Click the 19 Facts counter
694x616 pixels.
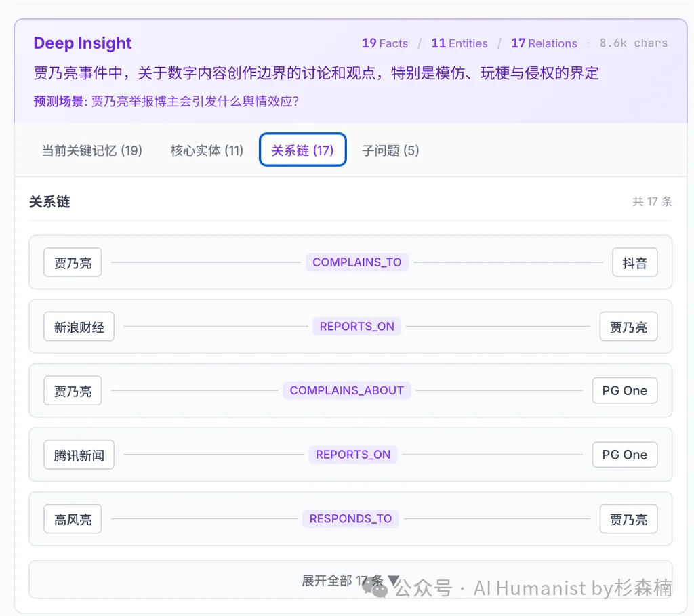tap(384, 43)
